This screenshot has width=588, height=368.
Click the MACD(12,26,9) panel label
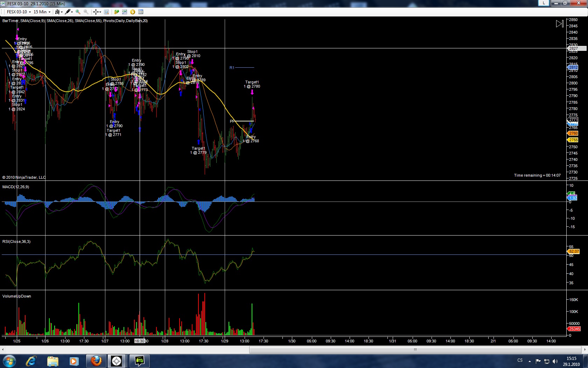[16, 187]
